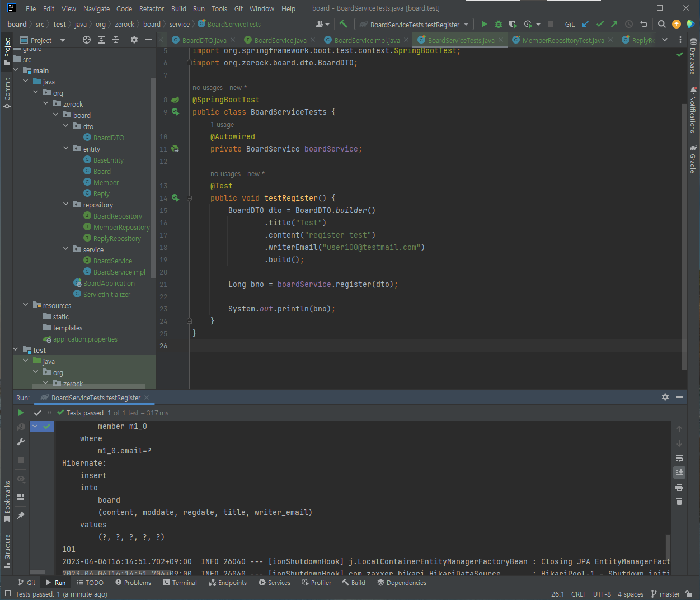Open BoardServiceImpl in the Project tree
Screen dimensions: 700x600
coord(119,272)
